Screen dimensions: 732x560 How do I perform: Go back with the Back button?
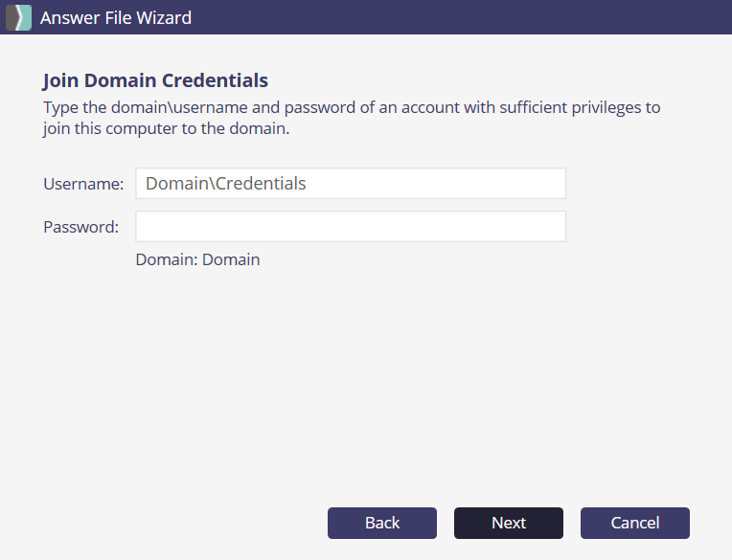point(382,523)
